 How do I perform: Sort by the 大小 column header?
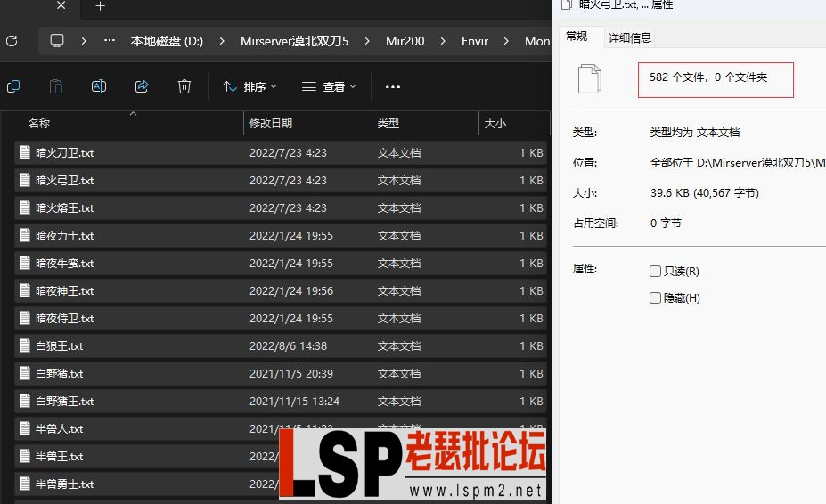click(x=495, y=123)
